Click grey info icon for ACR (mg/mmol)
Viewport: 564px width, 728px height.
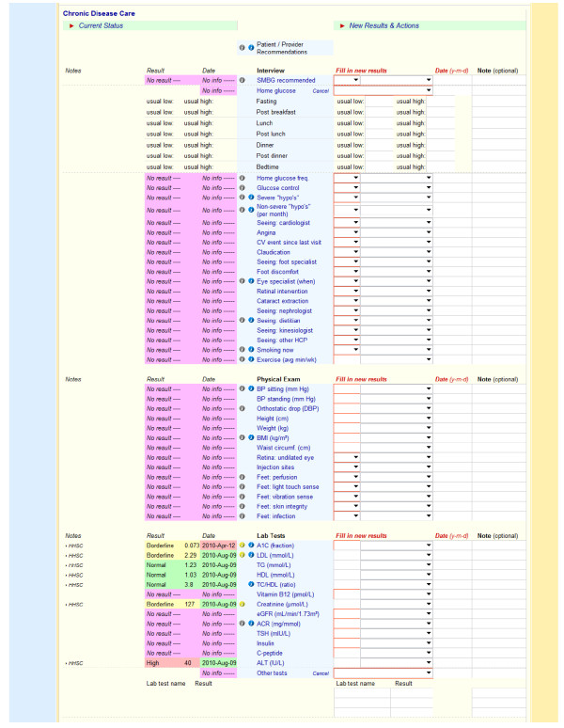tap(242, 624)
